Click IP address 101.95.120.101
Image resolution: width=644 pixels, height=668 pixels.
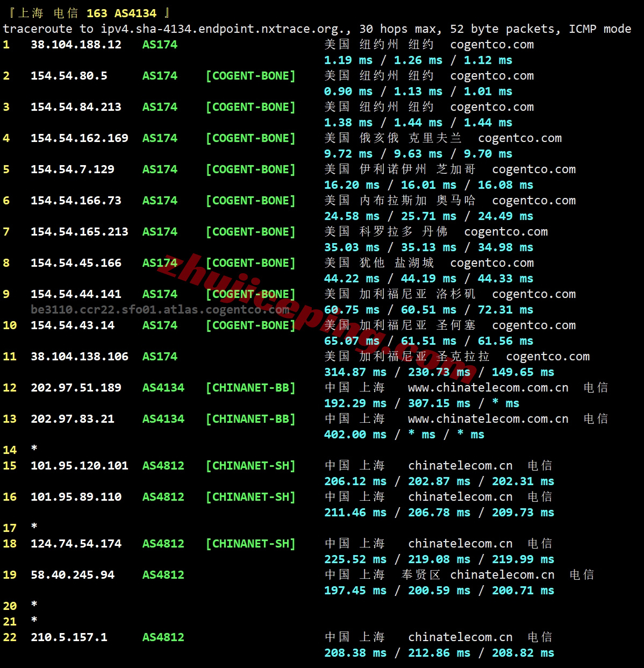coord(80,466)
